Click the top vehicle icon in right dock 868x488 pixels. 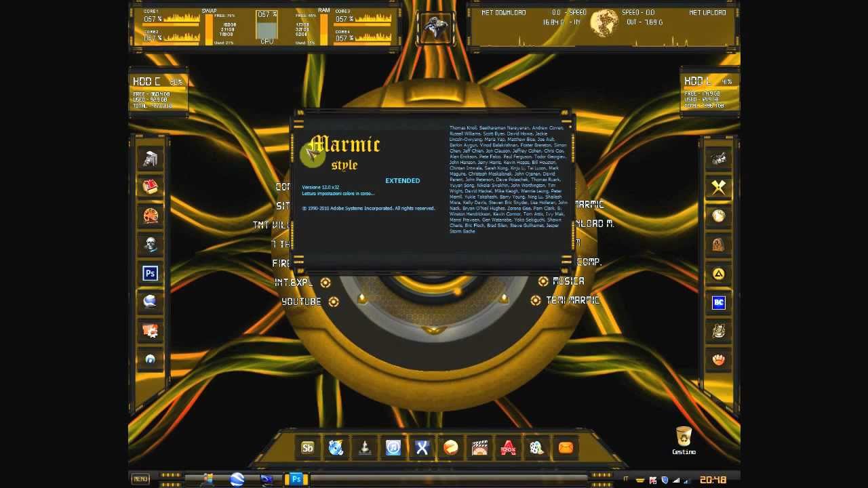(719, 159)
